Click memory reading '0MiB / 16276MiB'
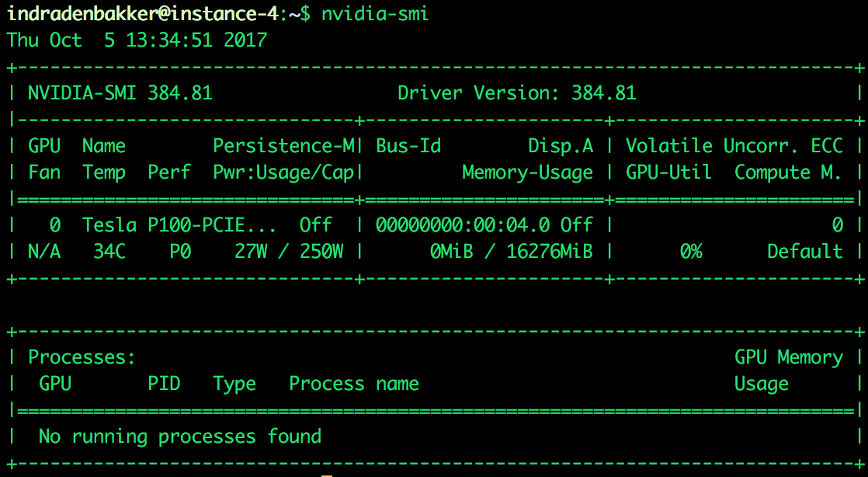 pyautogui.click(x=512, y=252)
